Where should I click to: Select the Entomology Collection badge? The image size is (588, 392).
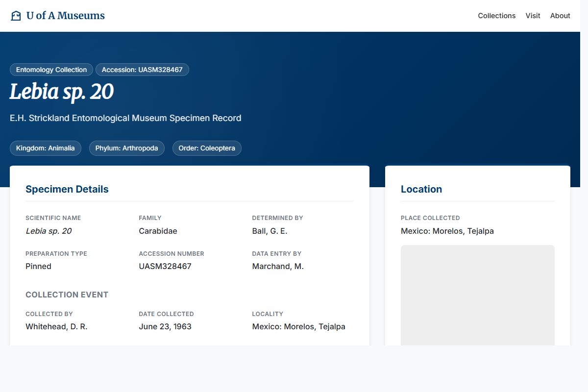(x=51, y=70)
